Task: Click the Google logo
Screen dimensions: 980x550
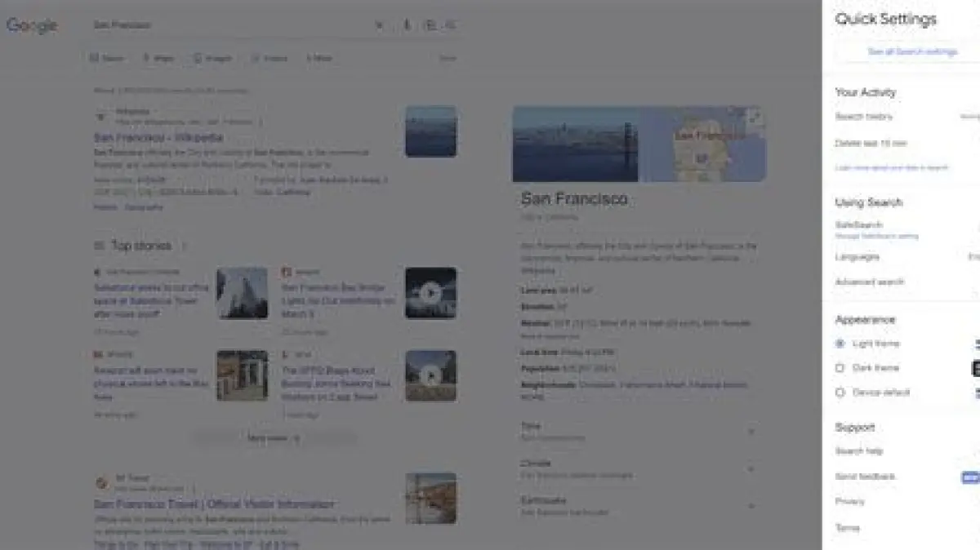Action: (x=32, y=25)
